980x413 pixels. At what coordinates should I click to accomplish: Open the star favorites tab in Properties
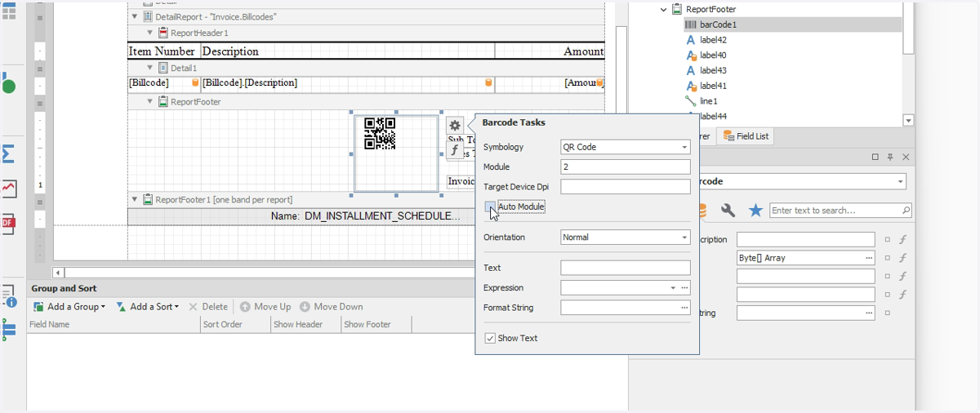coord(755,211)
